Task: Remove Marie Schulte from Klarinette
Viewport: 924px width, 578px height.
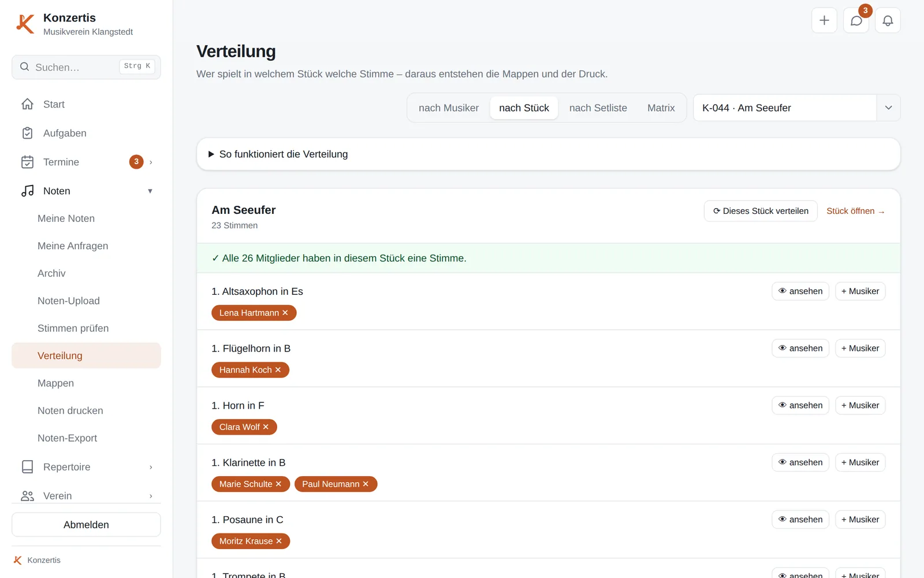Action: [278, 484]
